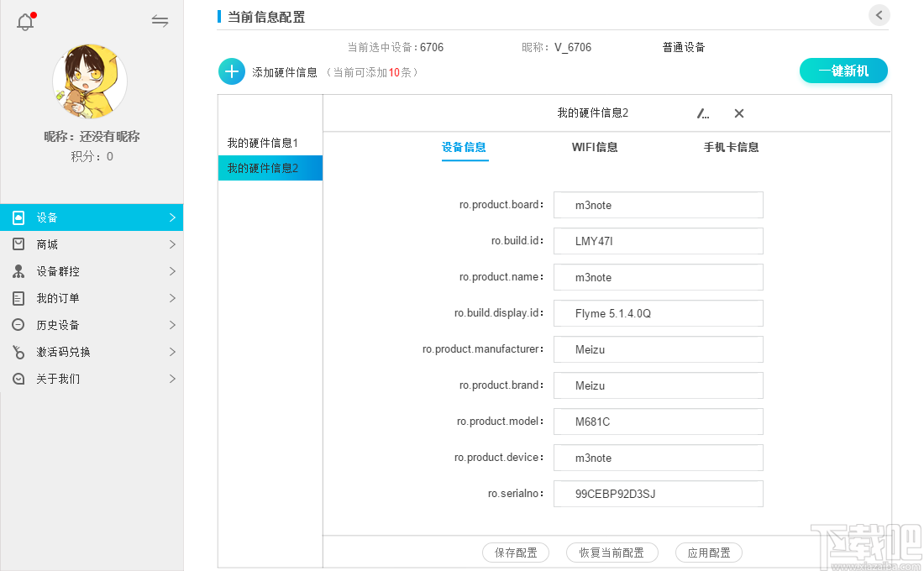Screen dimensions: 924x571
Task: Switch to the WIFI信息 tab
Action: tap(595, 147)
